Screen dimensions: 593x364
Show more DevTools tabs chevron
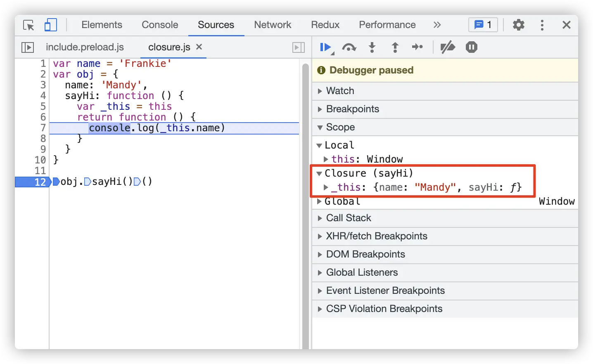pyautogui.click(x=437, y=25)
